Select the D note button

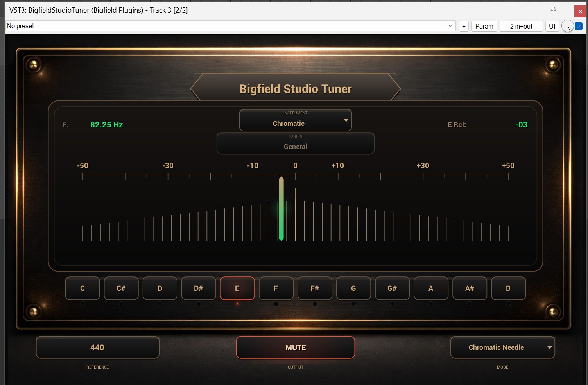(160, 288)
